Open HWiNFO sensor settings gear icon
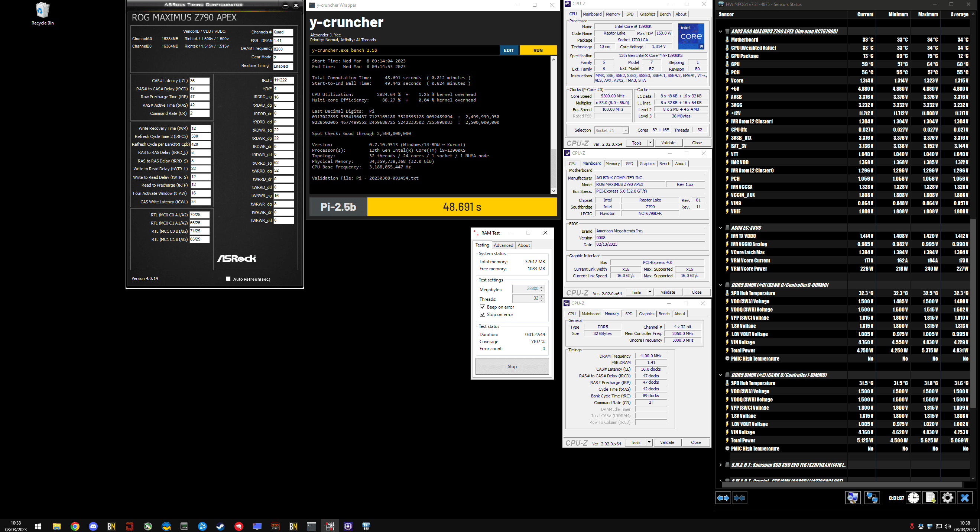980x532 pixels. point(947,498)
